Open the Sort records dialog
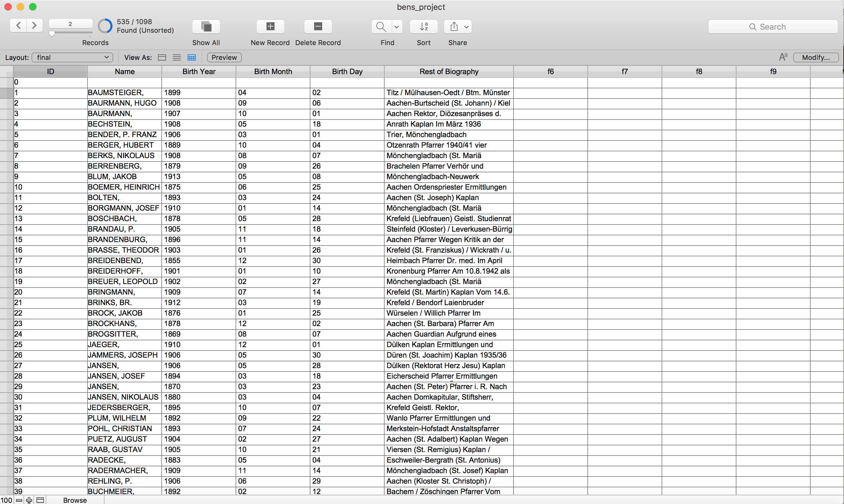This screenshot has height=504, width=844. (x=424, y=27)
